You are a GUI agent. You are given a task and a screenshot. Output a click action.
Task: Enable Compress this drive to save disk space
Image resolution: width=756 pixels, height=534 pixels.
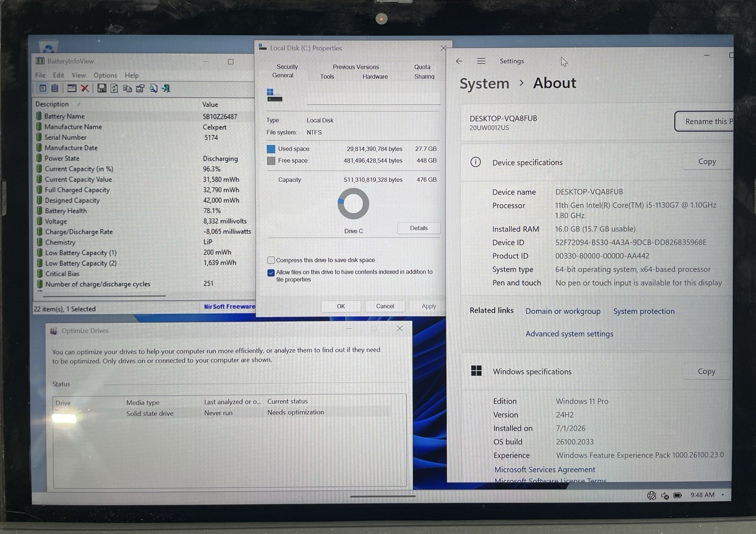click(271, 260)
